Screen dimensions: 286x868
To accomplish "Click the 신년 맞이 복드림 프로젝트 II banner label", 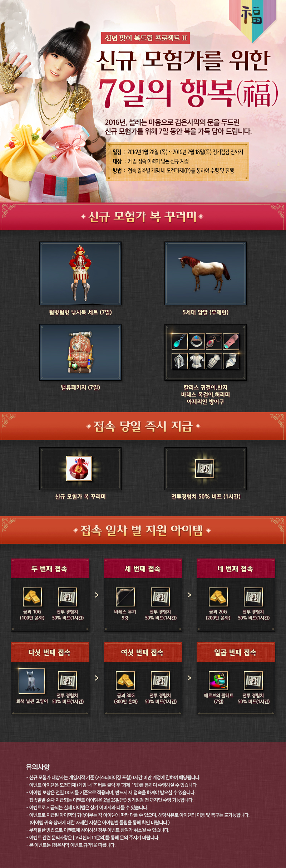I will tap(146, 38).
